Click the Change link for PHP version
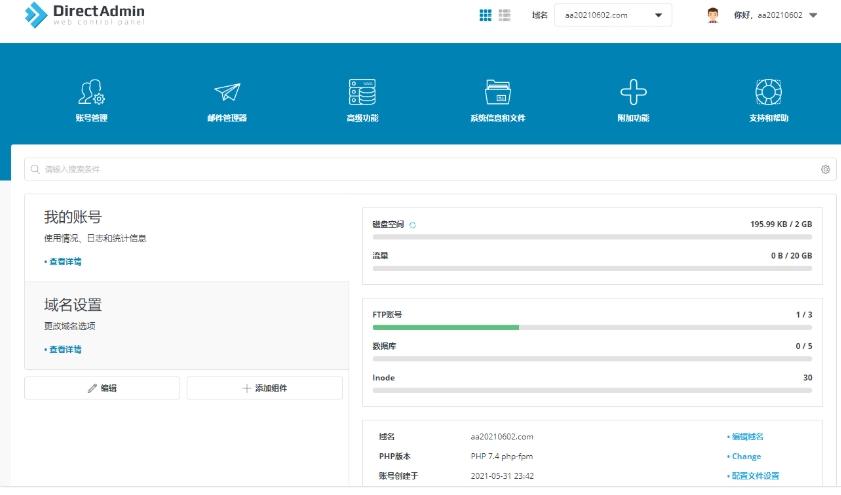Screen dimensions: 841x495 click(747, 456)
